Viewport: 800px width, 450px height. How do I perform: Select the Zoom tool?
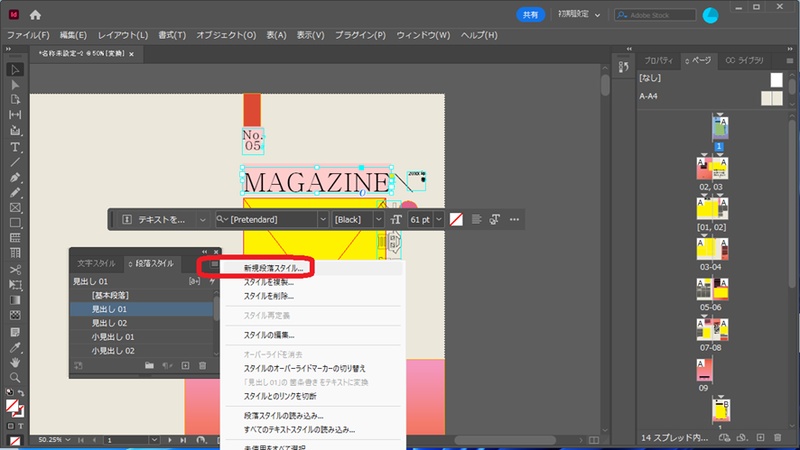point(15,378)
